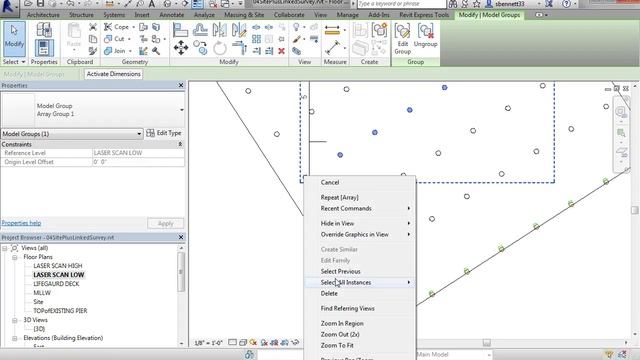Click the Cut to Clipboard scissors icon
The image size is (640, 360).
(93, 27)
